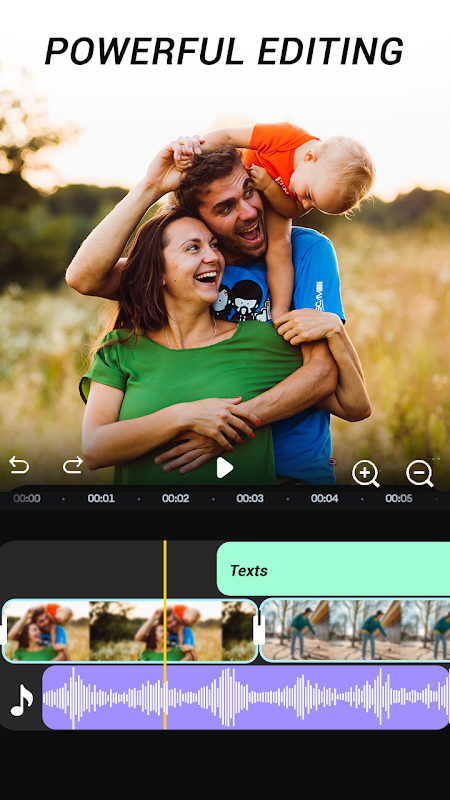Viewport: 450px width, 800px height.
Task: Click the 00:01 mark on ruler
Action: [x=101, y=498]
